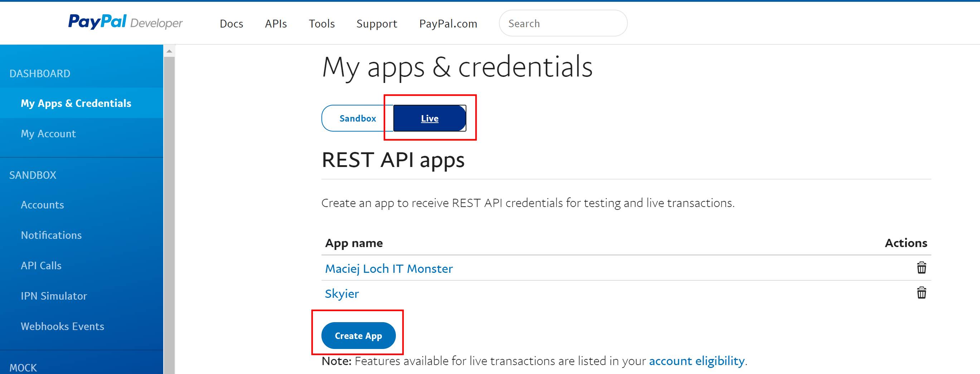Viewport: 980px width, 374px height.
Task: Click the PayPal Developer logo
Action: click(x=125, y=22)
